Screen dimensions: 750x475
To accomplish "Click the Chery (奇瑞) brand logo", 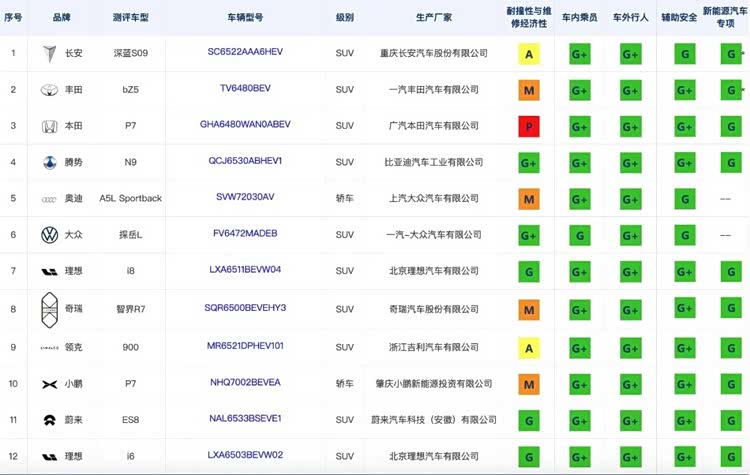I will (49, 309).
